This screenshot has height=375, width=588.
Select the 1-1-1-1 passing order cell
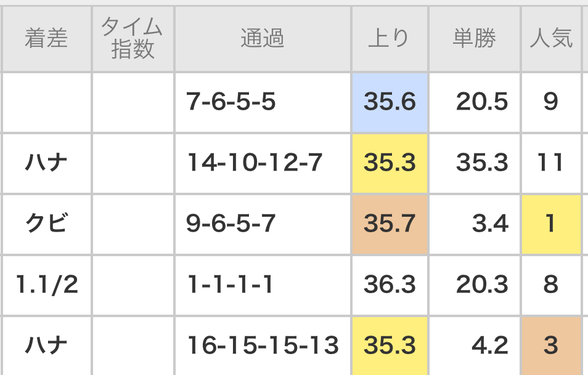pos(230,285)
